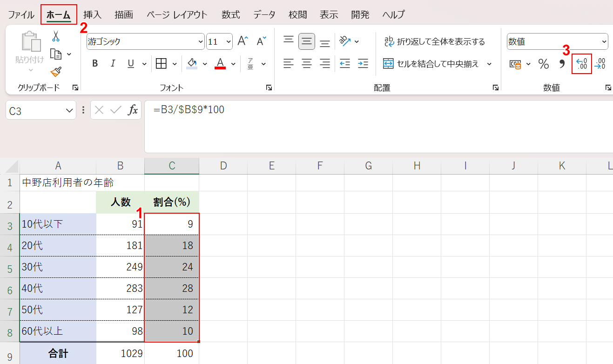Screen dimensions: 613x364
Task: Open the underline style dropdown arrow
Action: [x=144, y=64]
